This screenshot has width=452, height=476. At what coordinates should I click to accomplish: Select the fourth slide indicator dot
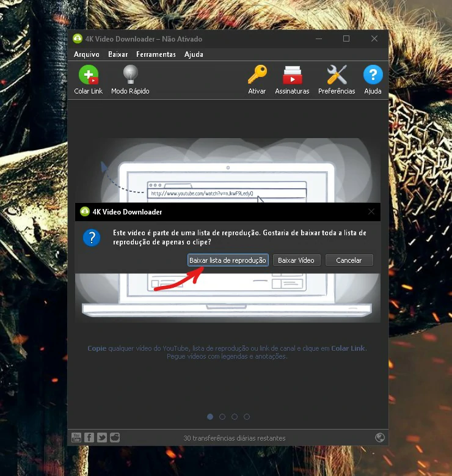coord(247,417)
